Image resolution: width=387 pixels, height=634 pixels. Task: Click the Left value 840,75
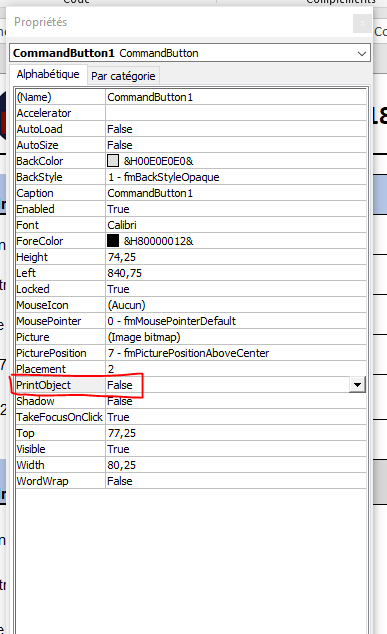[x=125, y=273]
